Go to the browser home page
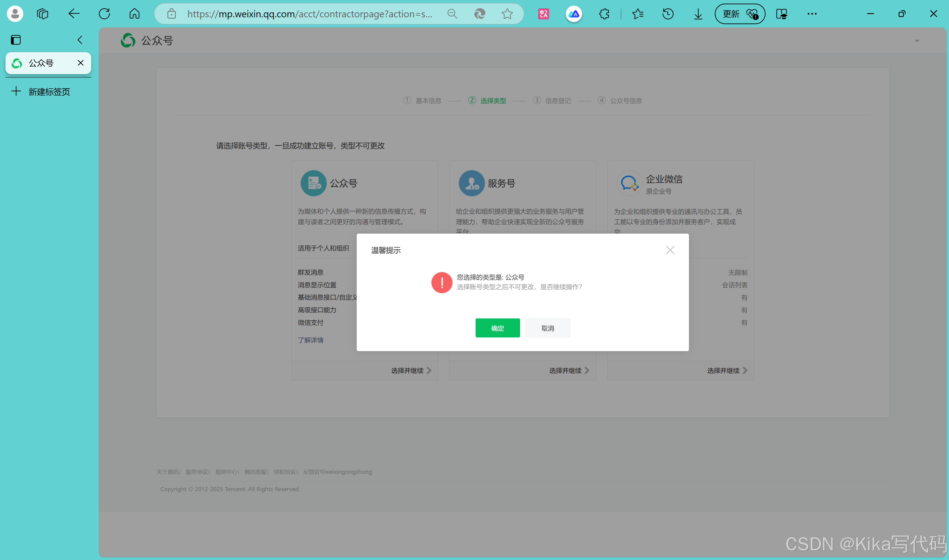This screenshot has height=560, width=949. (134, 14)
